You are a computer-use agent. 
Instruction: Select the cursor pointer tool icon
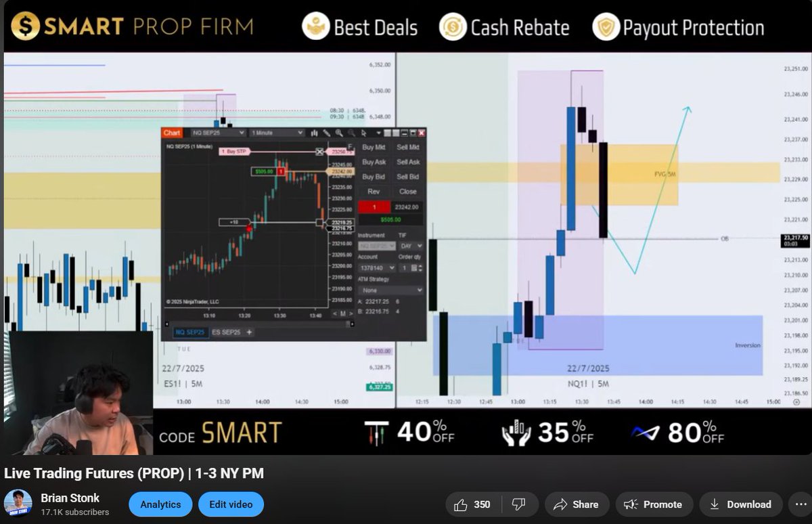(363, 133)
